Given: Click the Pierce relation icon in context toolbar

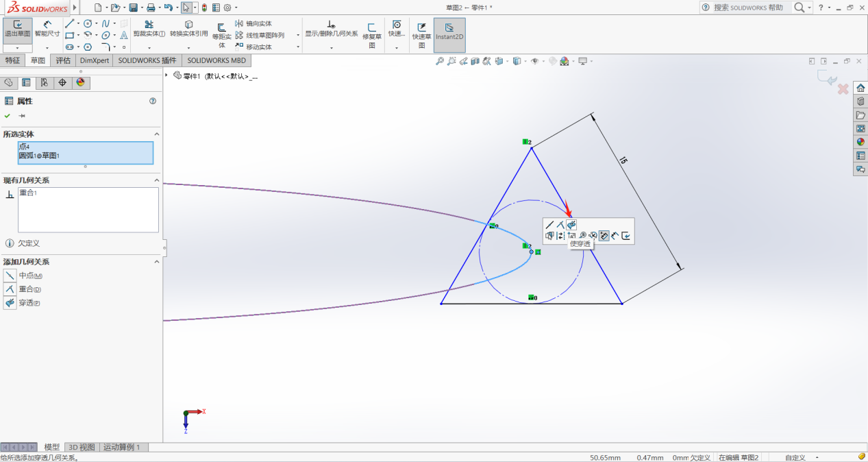Looking at the screenshot, I should coord(571,225).
